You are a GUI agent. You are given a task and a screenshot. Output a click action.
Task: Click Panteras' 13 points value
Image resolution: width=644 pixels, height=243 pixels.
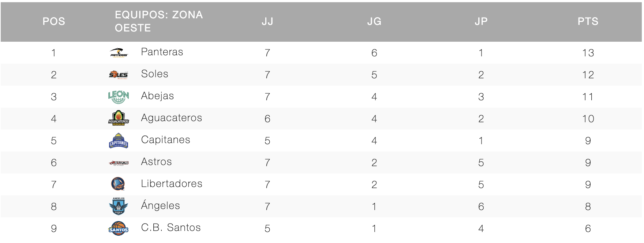click(588, 53)
